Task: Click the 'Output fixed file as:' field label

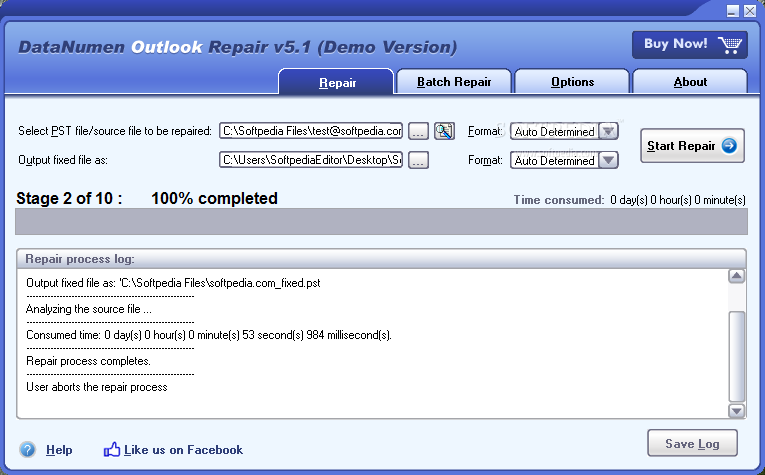Action: (x=63, y=160)
